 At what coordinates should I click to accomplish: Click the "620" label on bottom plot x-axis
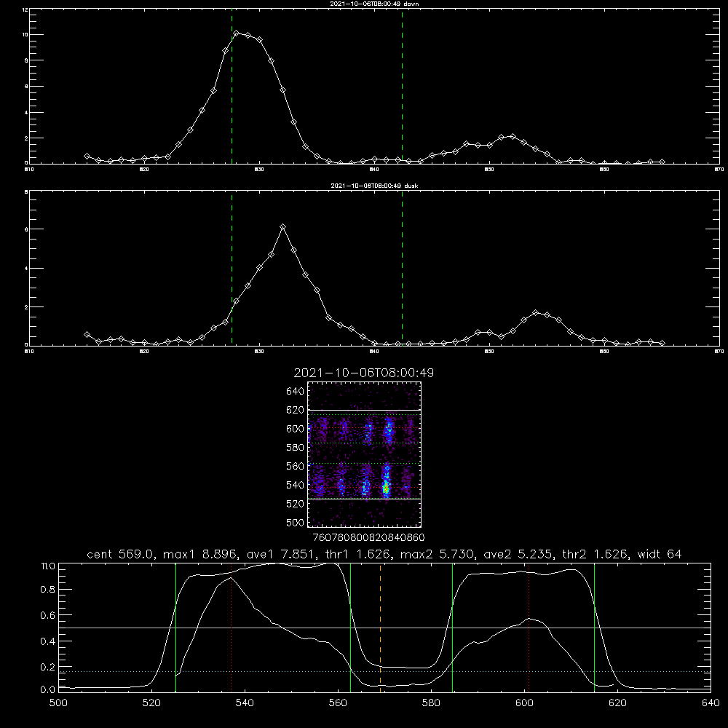point(617,703)
